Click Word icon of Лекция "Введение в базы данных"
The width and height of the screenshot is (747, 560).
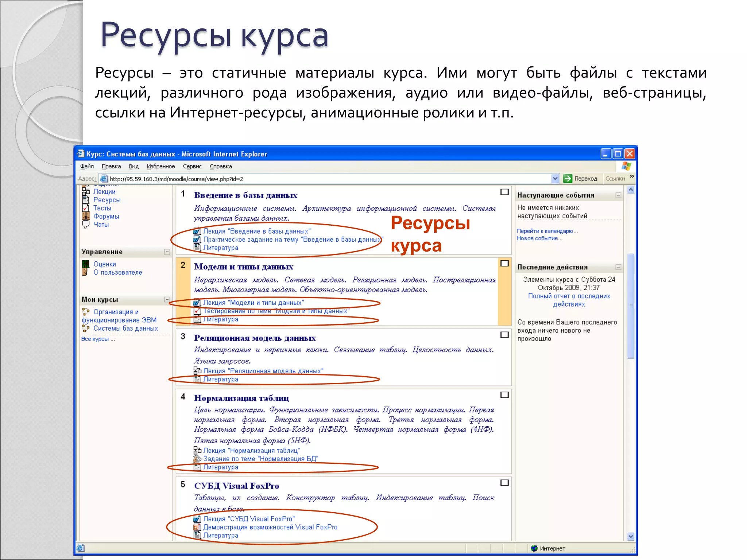pos(197,231)
